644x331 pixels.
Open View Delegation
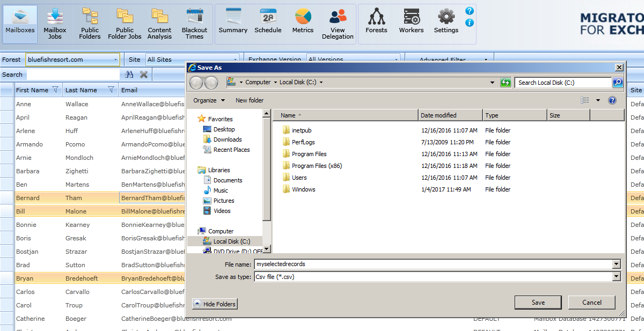click(x=338, y=24)
